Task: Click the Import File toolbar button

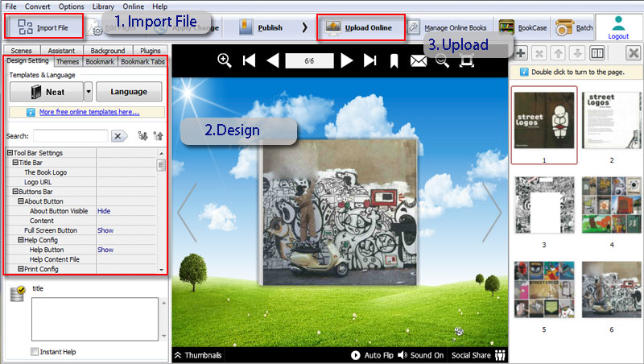Action: [43, 27]
